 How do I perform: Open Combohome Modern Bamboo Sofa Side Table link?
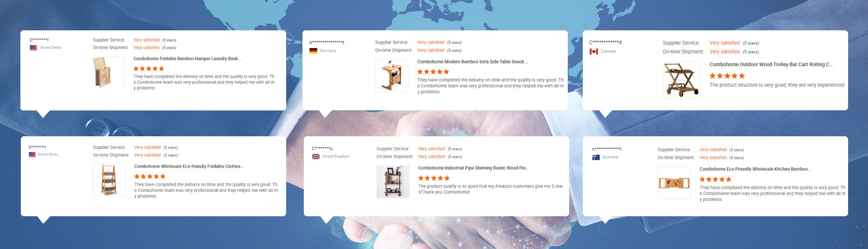472,62
